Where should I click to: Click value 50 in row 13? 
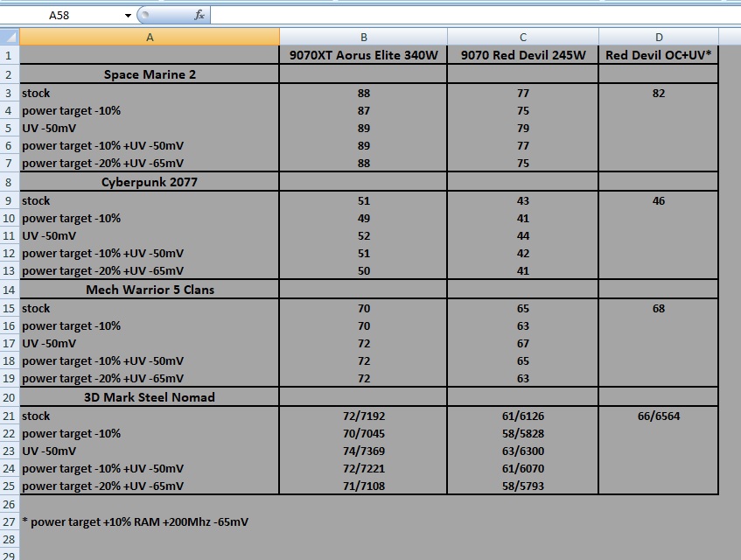[363, 270]
